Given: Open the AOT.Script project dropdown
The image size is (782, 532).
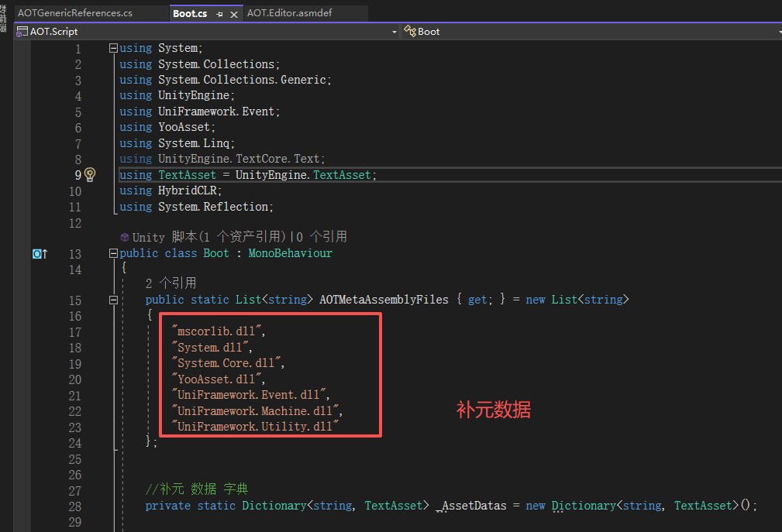Looking at the screenshot, I should click(x=394, y=32).
